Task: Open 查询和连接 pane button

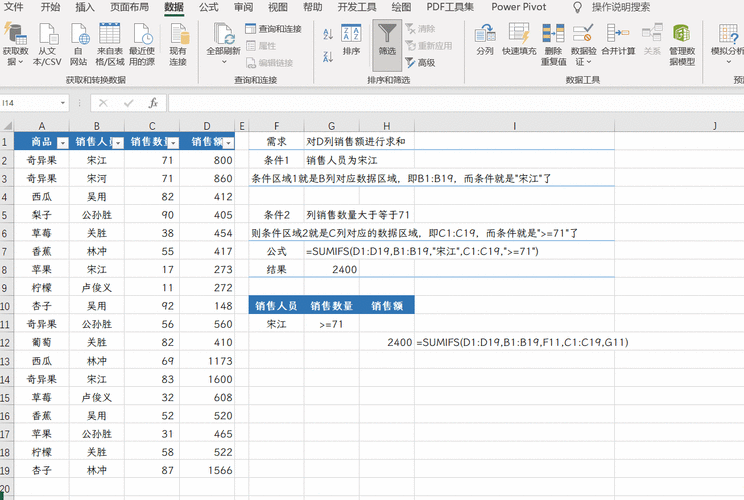Action: (273, 29)
